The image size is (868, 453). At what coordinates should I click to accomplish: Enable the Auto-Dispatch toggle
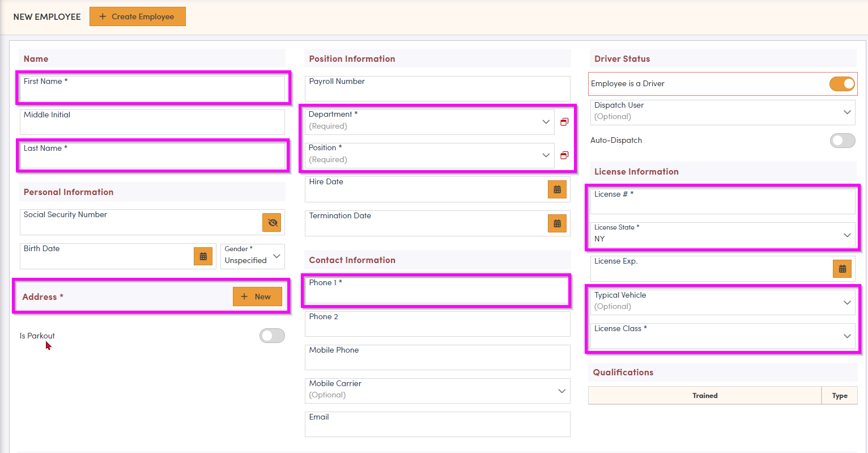[842, 141]
